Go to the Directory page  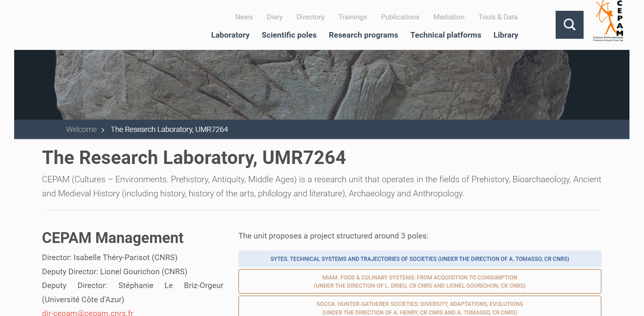[310, 17]
